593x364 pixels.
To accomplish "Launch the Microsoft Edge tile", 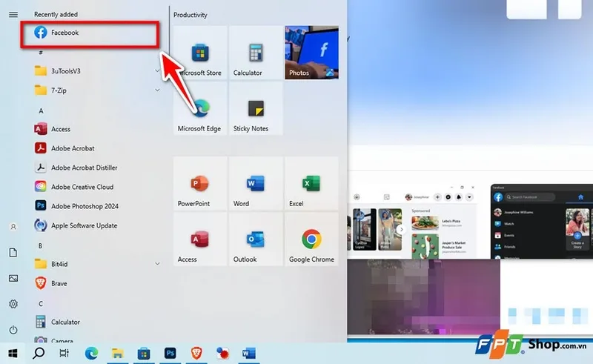I will coord(200,109).
